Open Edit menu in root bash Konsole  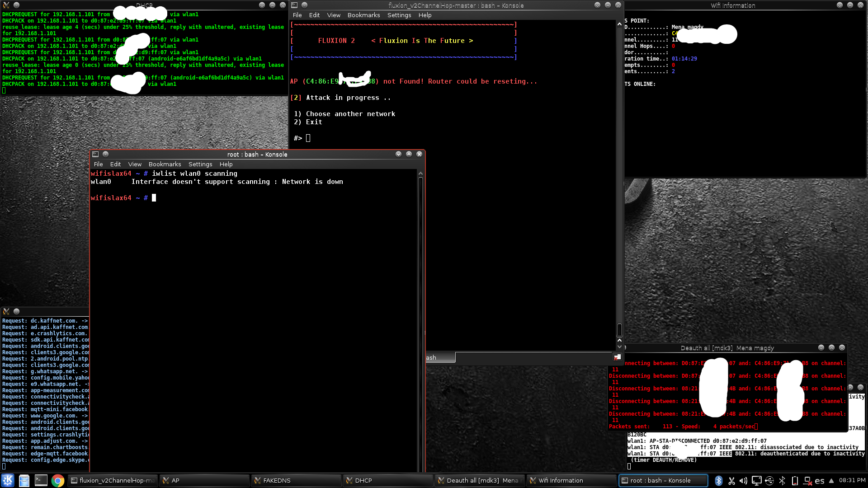(115, 164)
